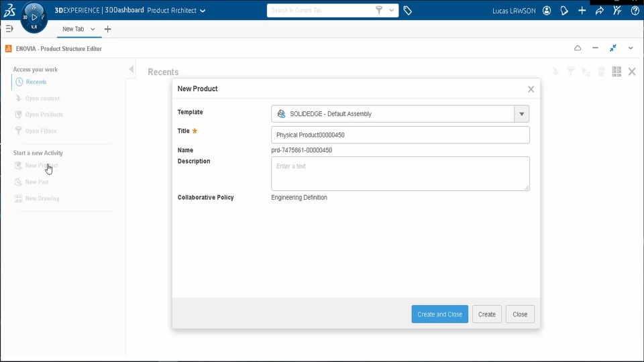644x362 pixels.
Task: Collapse the side panel with the arrow
Action: click(x=131, y=70)
